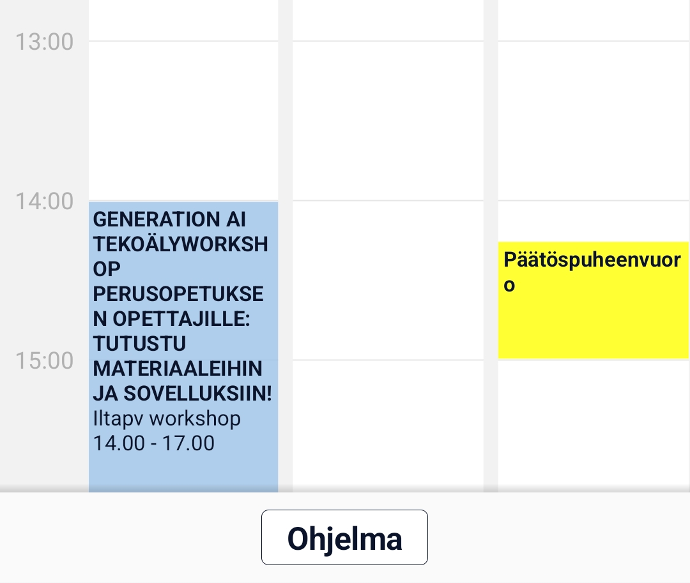Click the 'TEKOÄLYWORKSH' title text in the blue event
The width and height of the screenshot is (690, 583).
point(180,244)
